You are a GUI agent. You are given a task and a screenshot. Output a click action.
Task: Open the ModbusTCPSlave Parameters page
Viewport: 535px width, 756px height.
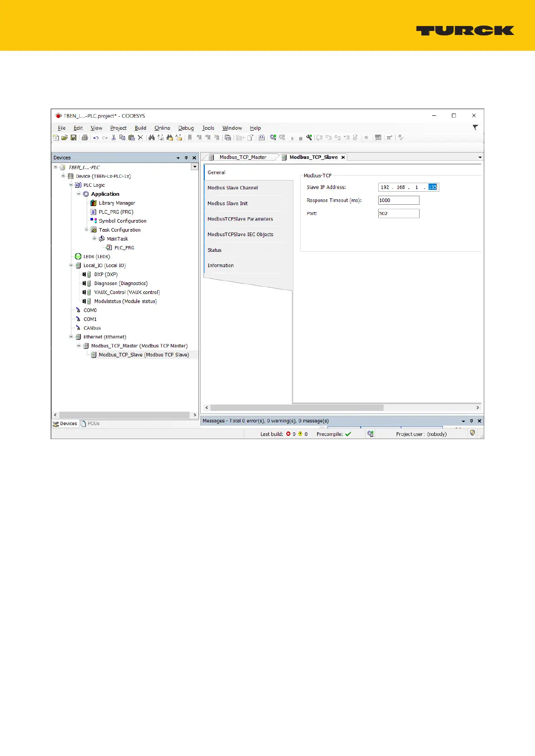240,219
